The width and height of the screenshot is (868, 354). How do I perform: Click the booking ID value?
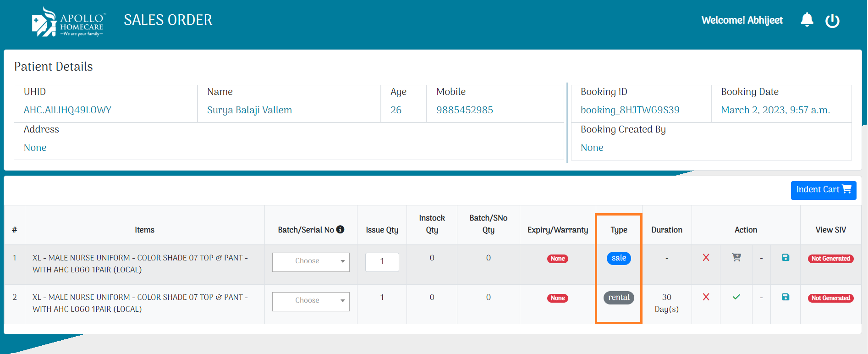tap(630, 110)
